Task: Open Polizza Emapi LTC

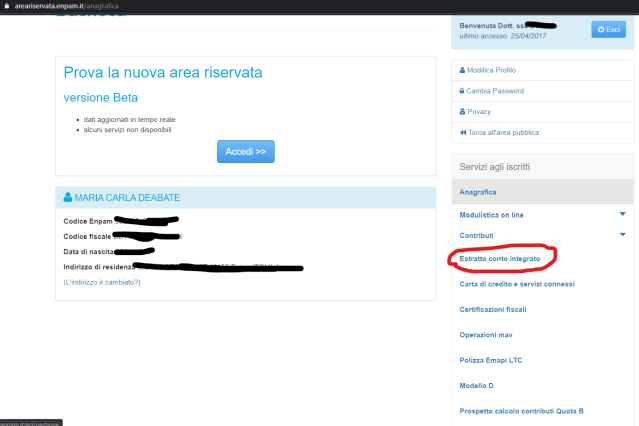Action: (493, 359)
